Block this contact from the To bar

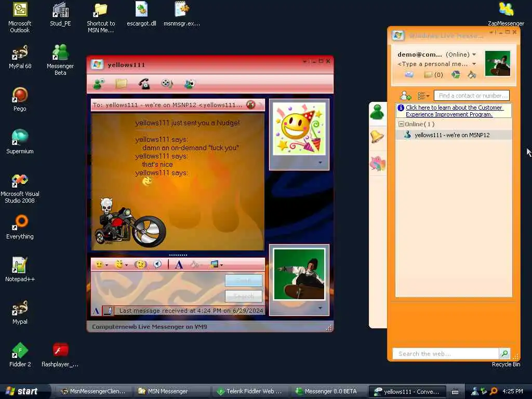coord(251,105)
